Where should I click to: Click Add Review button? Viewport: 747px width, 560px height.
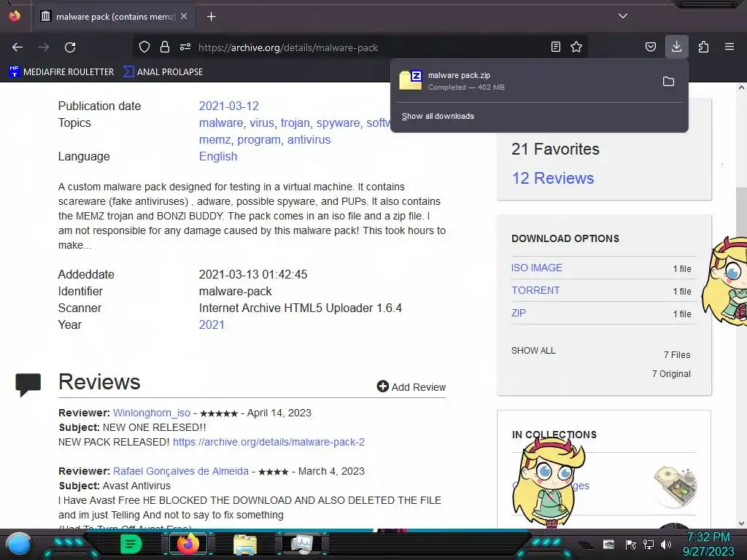(x=411, y=386)
